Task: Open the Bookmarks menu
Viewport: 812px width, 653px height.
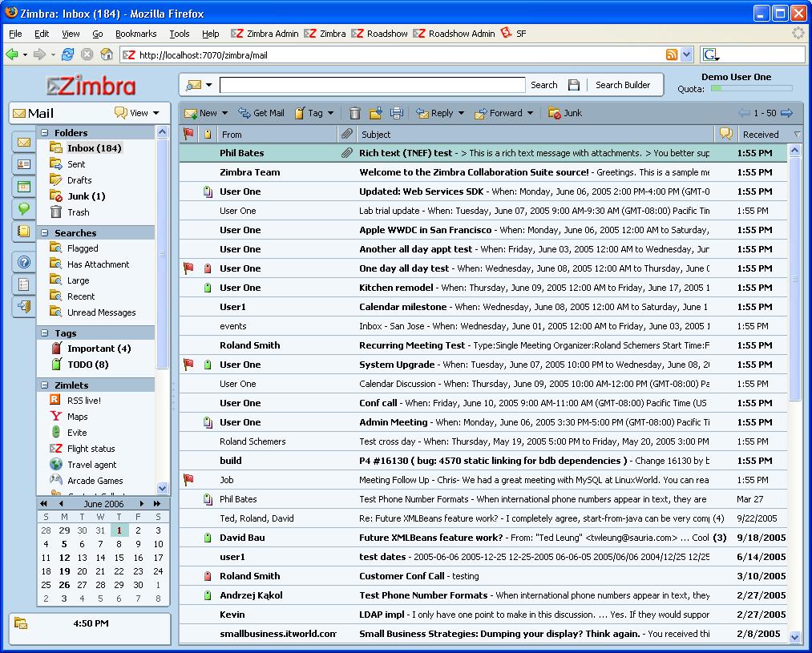Action: 135,34
